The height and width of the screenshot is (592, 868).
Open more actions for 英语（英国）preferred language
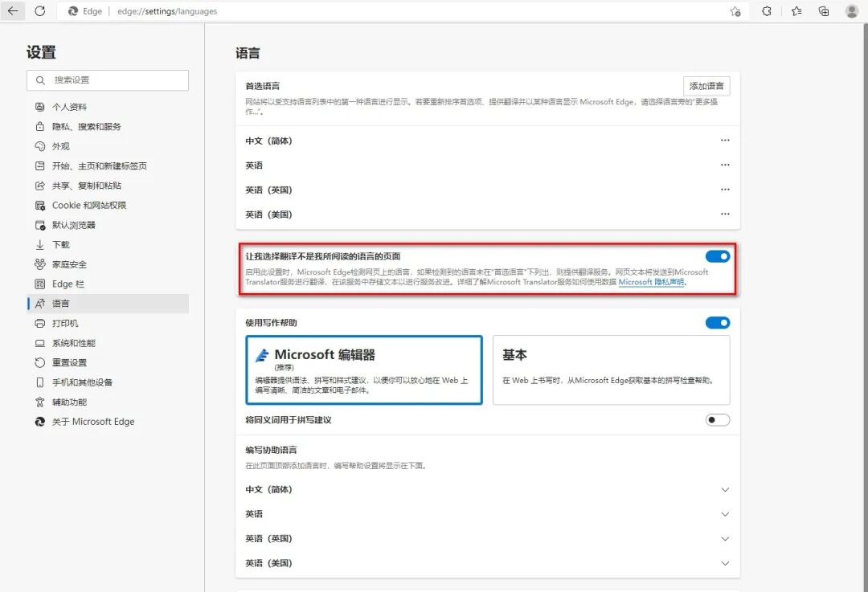click(x=725, y=190)
